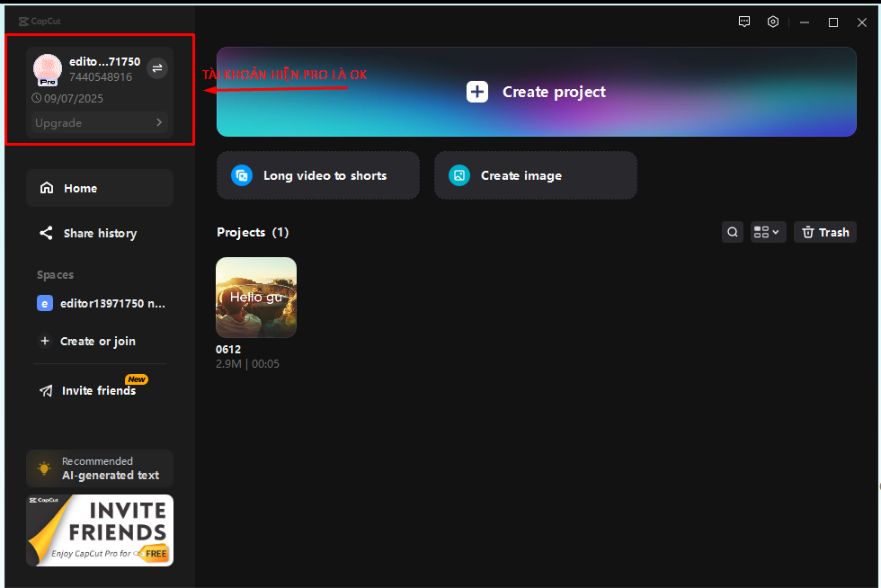Click the profile avatar with Pro badge
Screen dimensions: 881x588
coord(48,70)
